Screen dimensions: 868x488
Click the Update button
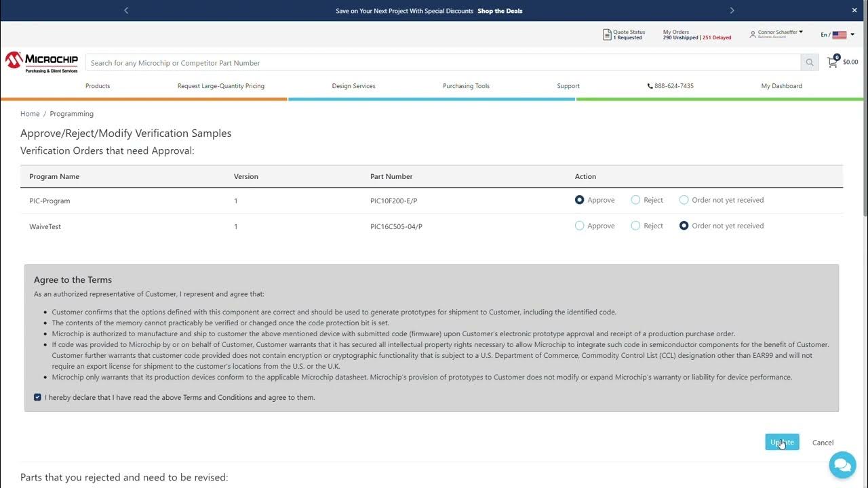(x=782, y=442)
